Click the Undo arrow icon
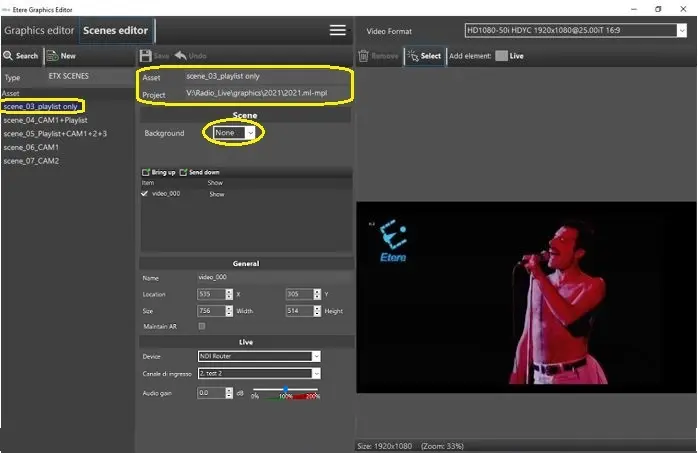 pyautogui.click(x=181, y=56)
